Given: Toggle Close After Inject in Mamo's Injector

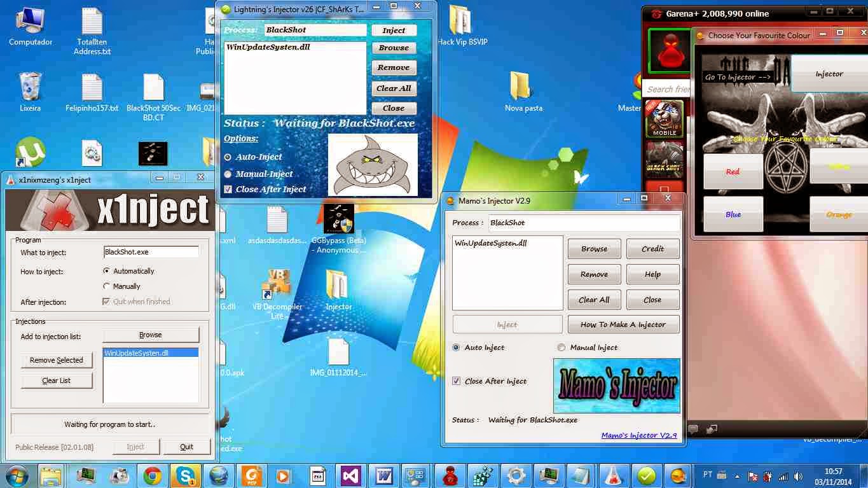Looking at the screenshot, I should [456, 381].
